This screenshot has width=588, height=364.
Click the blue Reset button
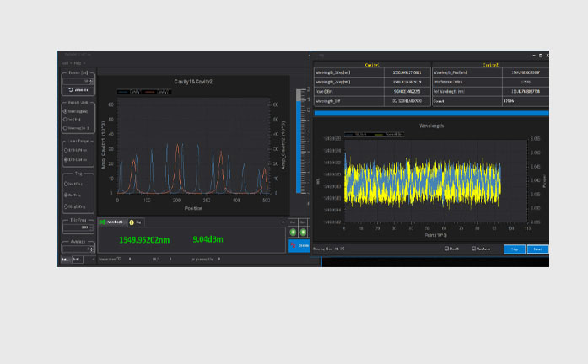point(537,249)
